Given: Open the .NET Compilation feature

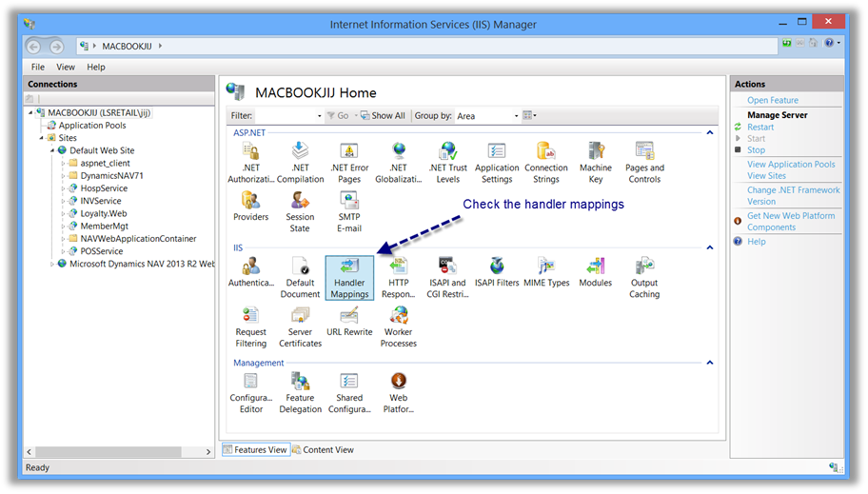Looking at the screenshot, I should [x=300, y=162].
